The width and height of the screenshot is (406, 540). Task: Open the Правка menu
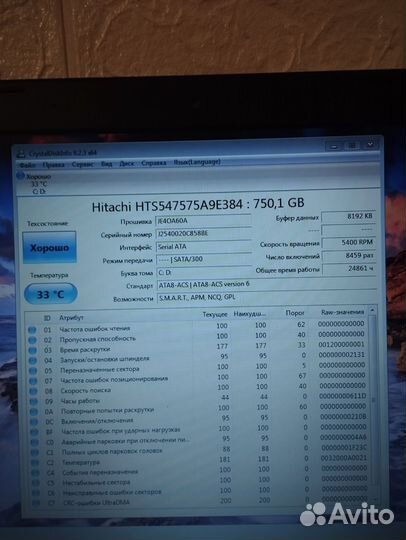pos(53,165)
